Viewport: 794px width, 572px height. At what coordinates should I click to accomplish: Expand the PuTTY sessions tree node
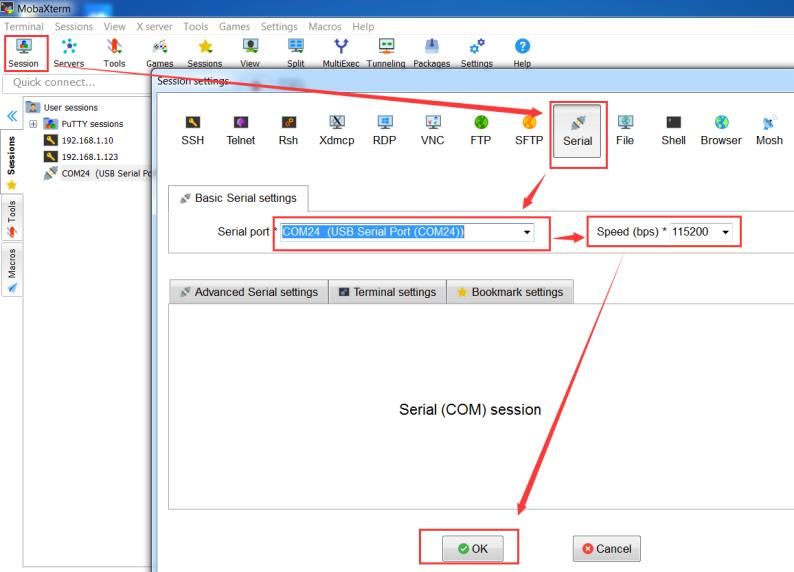[33, 124]
